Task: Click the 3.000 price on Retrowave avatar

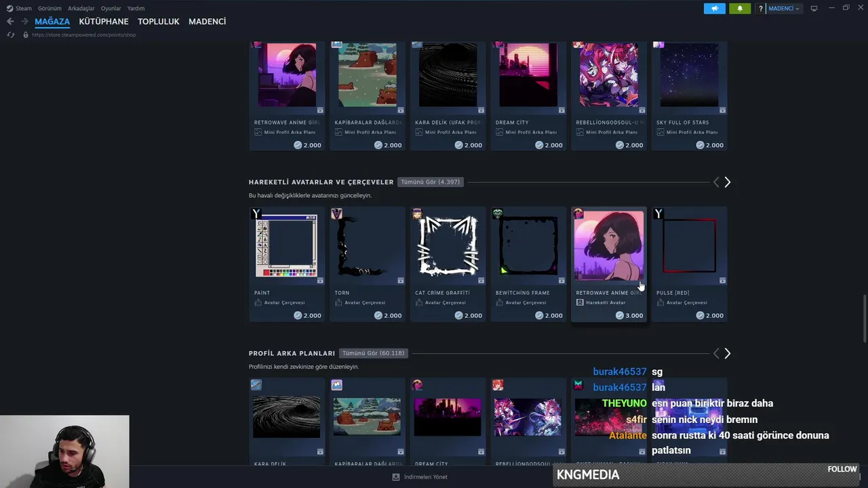Action: click(x=630, y=315)
